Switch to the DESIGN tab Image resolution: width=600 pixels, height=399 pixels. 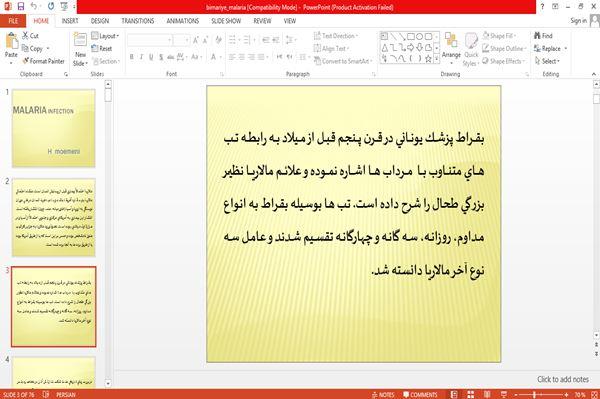[x=100, y=21]
